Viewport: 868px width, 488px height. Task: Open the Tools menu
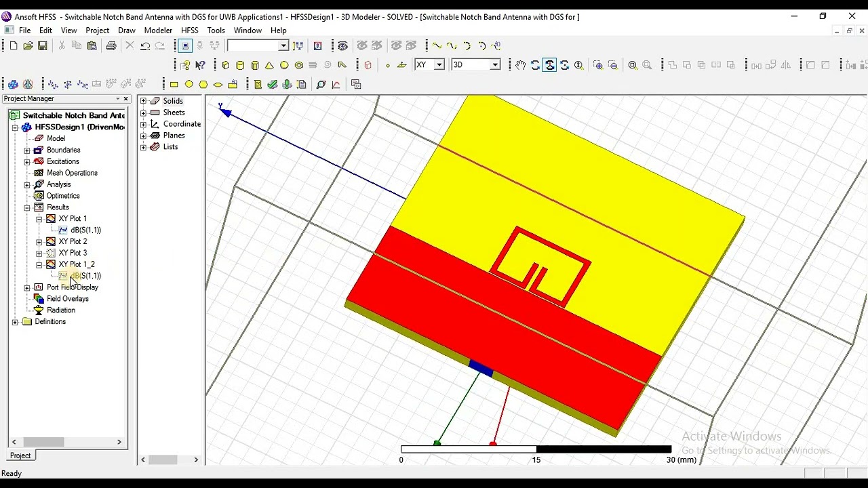(216, 30)
